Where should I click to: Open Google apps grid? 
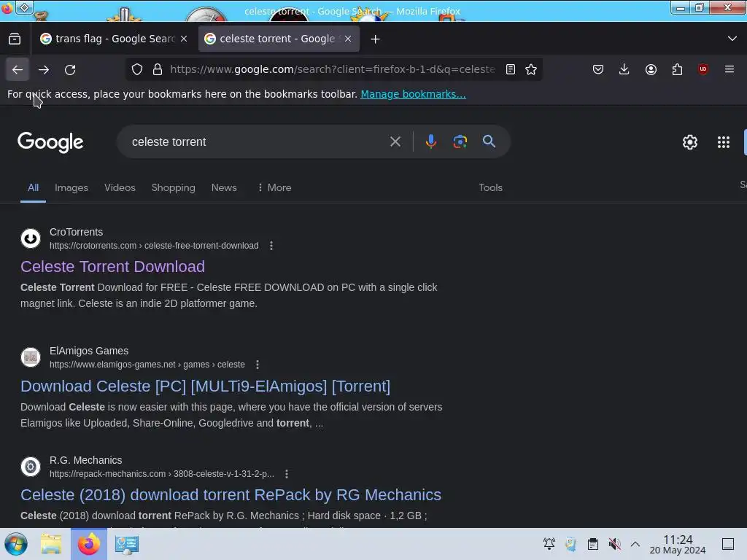click(x=723, y=142)
